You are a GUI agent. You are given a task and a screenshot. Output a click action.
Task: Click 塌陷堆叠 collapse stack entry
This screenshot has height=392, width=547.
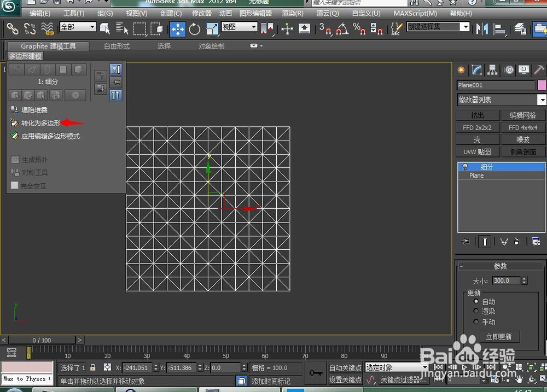34,110
